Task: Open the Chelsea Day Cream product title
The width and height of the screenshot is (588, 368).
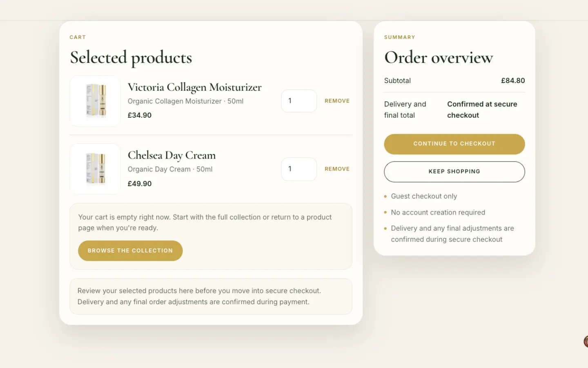Action: click(x=171, y=155)
